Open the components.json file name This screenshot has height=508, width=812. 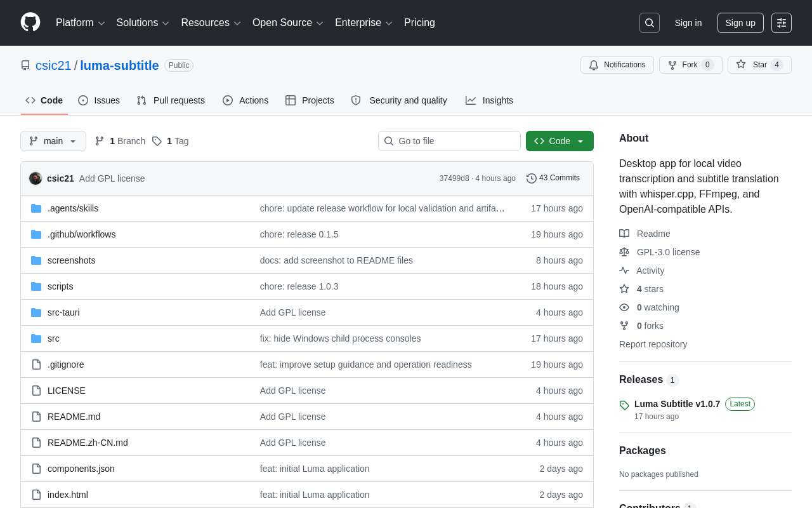[81, 469]
